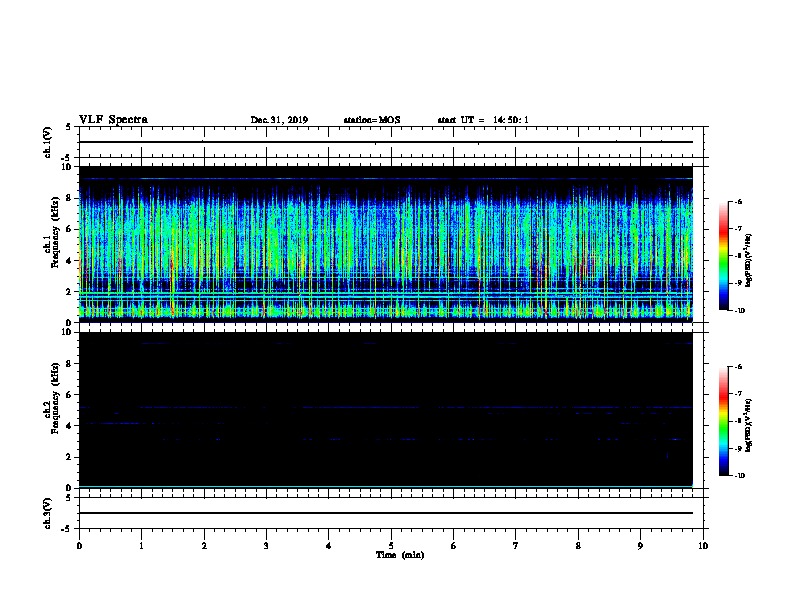Click the "ch.3(V)" axis label

(47, 513)
